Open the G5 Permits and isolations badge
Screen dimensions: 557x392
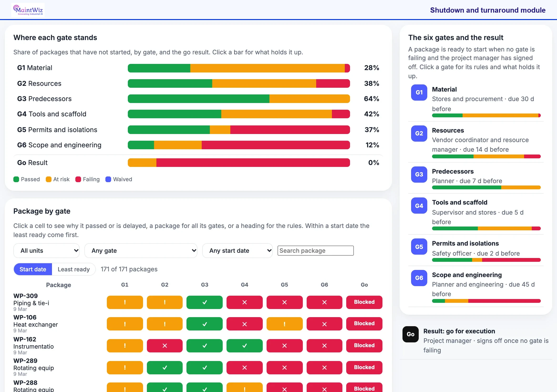point(419,247)
